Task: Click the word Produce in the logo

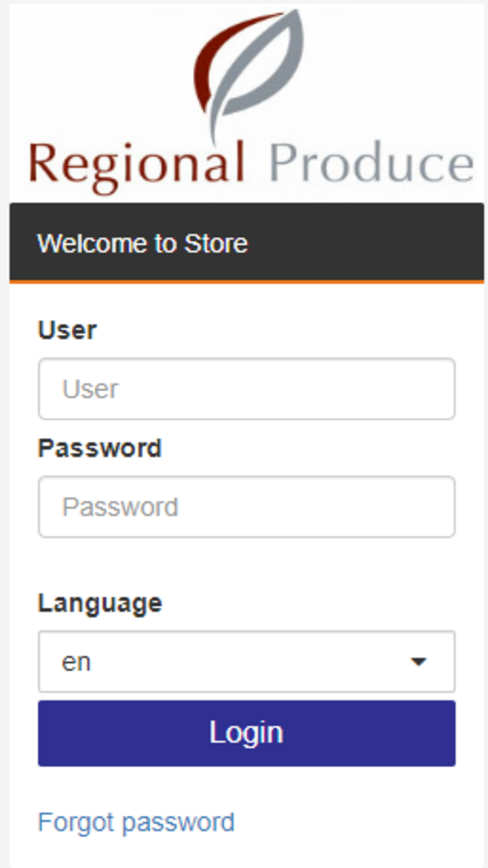Action: (371, 163)
